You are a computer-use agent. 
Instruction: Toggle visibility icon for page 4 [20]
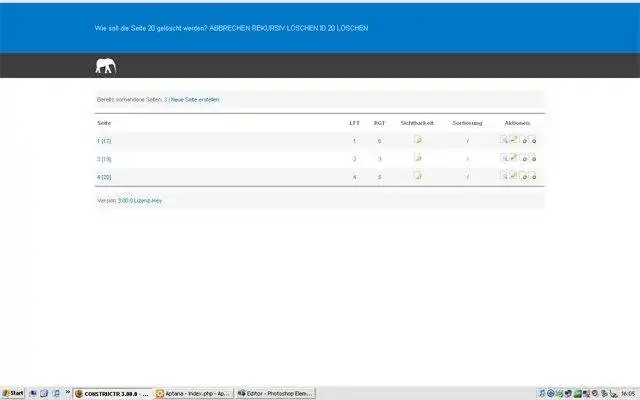point(418,176)
